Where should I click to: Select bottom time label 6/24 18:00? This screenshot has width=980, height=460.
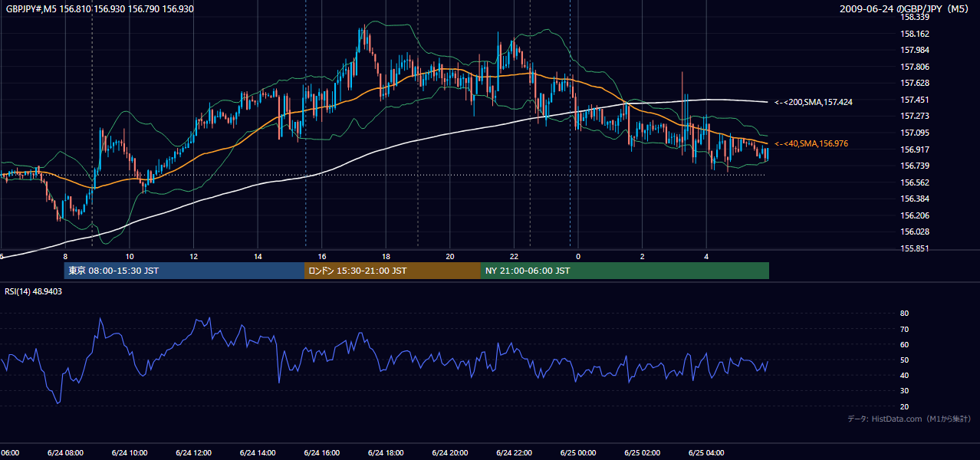386,452
